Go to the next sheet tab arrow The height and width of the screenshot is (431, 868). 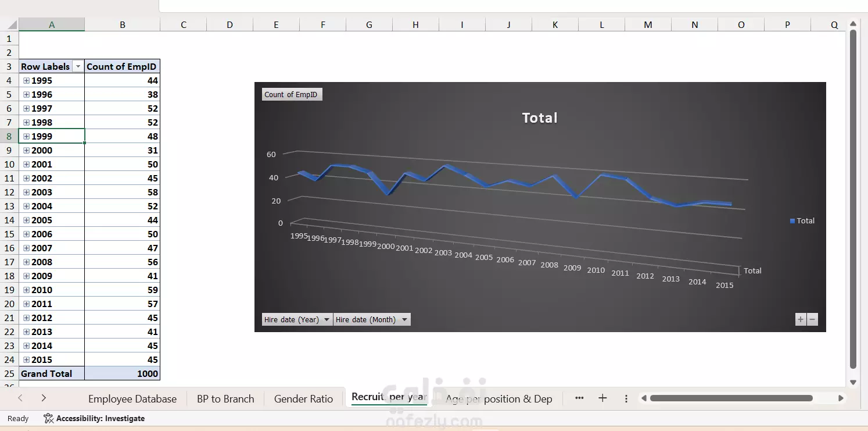[x=44, y=398]
